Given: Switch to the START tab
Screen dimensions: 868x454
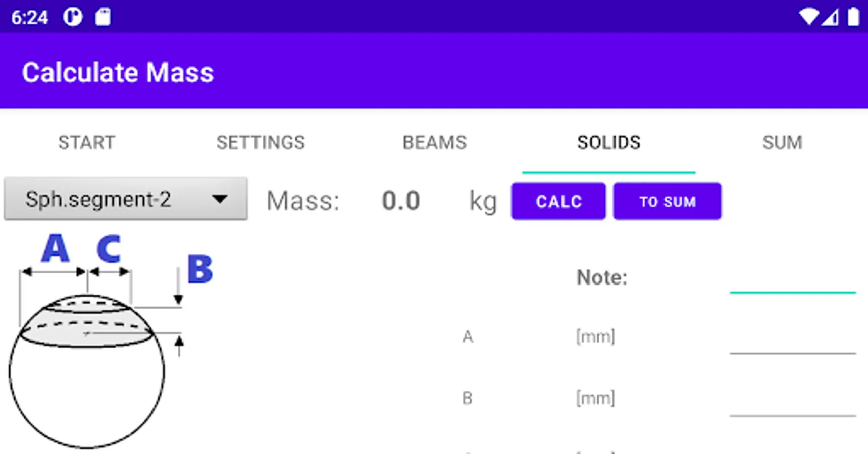Looking at the screenshot, I should (86, 143).
